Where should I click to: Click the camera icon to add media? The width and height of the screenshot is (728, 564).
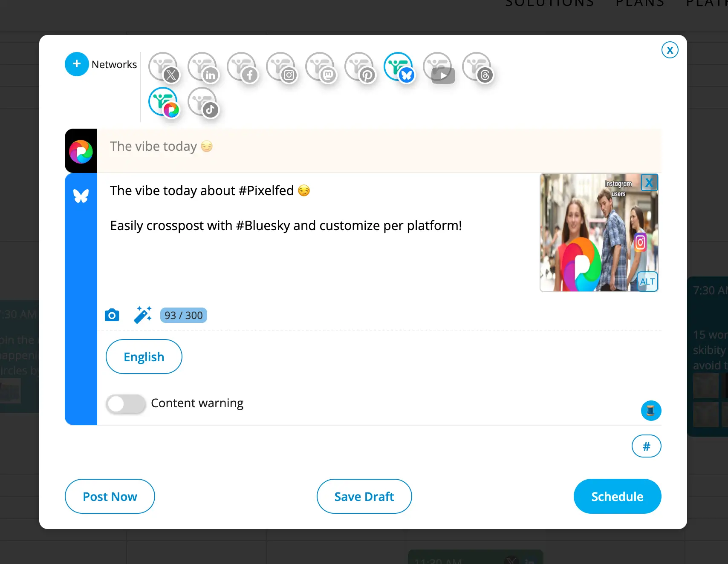click(x=112, y=315)
